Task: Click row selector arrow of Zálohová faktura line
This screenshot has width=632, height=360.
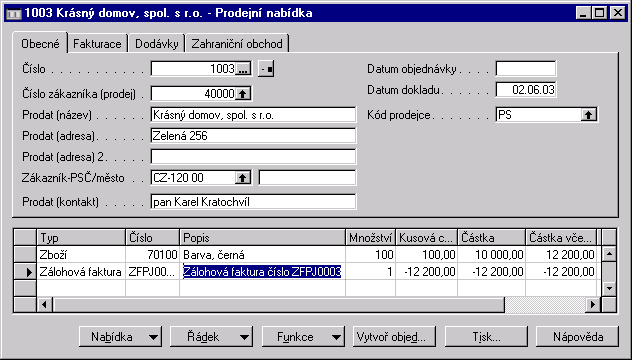Action: (25, 272)
